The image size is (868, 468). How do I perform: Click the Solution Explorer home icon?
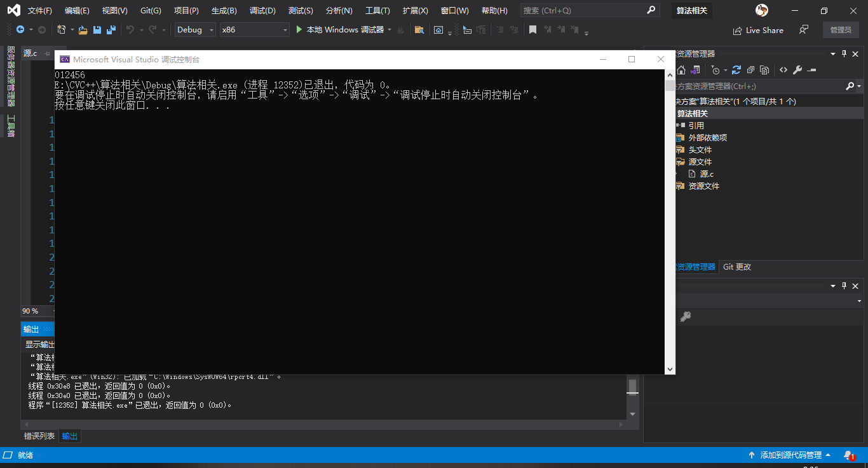point(681,70)
